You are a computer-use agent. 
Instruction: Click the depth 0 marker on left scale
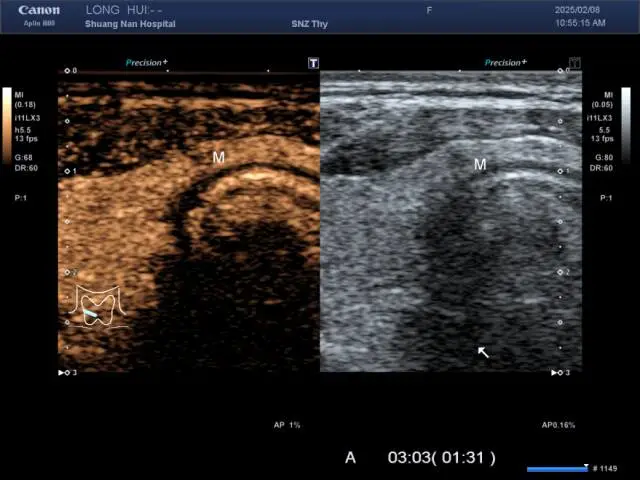coord(70,71)
